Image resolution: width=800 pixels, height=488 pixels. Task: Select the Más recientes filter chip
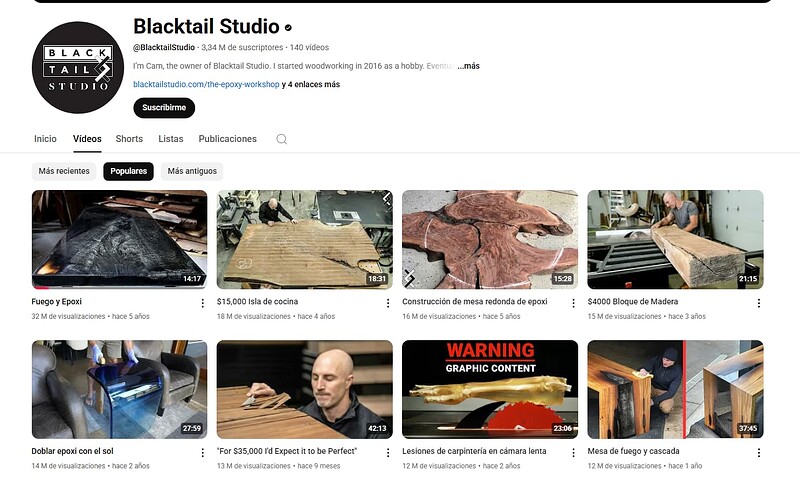point(64,171)
